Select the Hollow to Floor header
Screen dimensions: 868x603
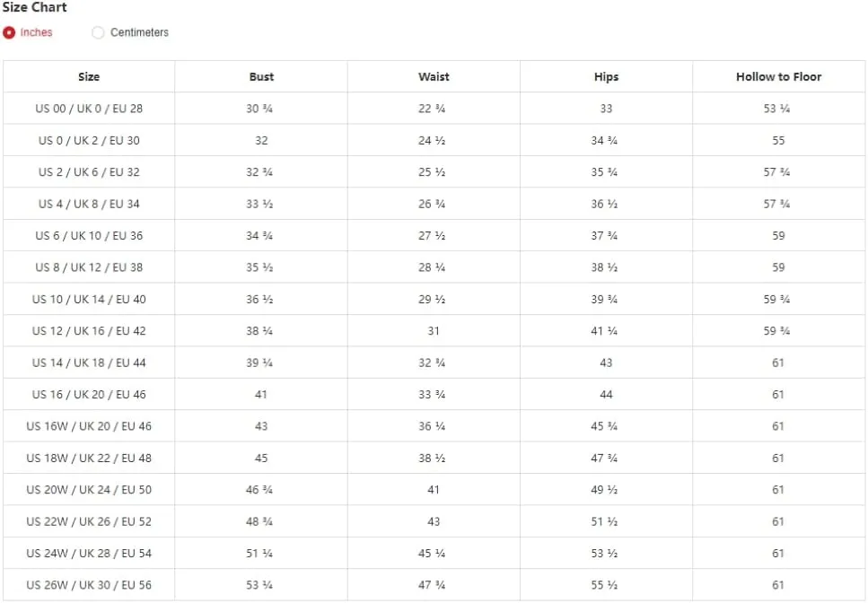click(778, 77)
